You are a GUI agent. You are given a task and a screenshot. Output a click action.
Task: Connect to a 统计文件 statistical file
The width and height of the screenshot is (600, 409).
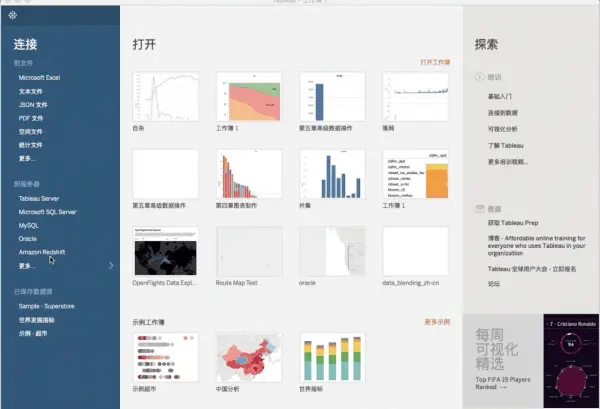tap(31, 145)
